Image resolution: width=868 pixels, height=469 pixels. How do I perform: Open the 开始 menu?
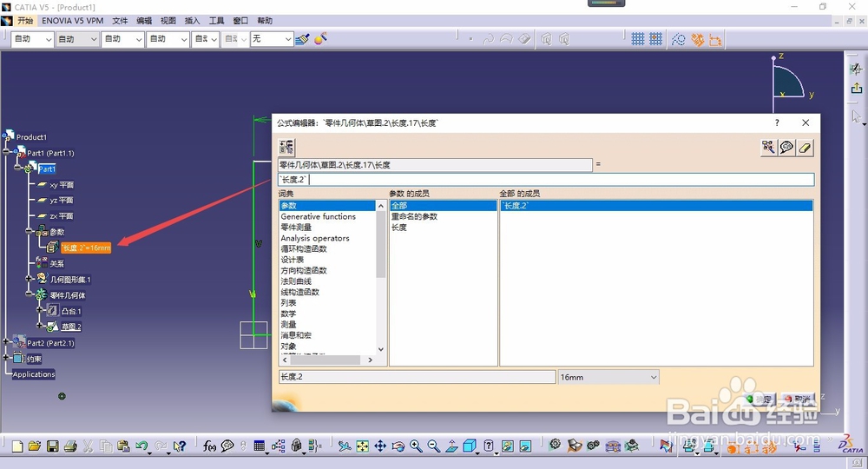pyautogui.click(x=25, y=21)
